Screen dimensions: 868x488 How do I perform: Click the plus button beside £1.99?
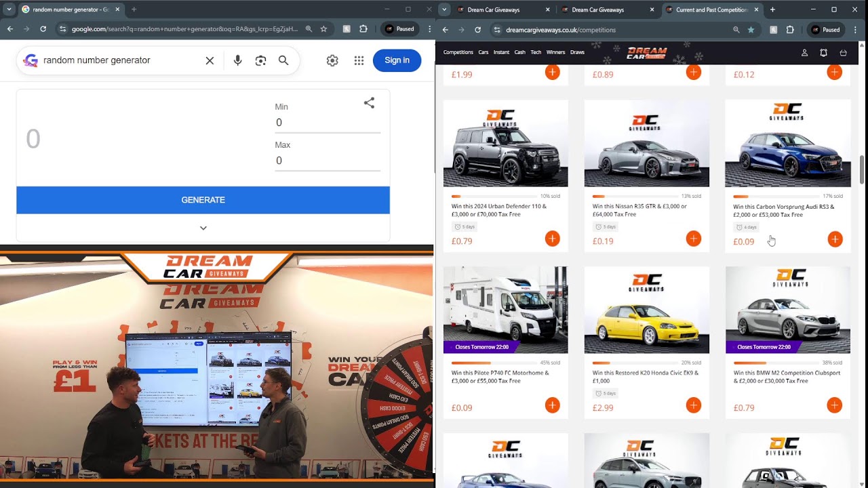552,72
